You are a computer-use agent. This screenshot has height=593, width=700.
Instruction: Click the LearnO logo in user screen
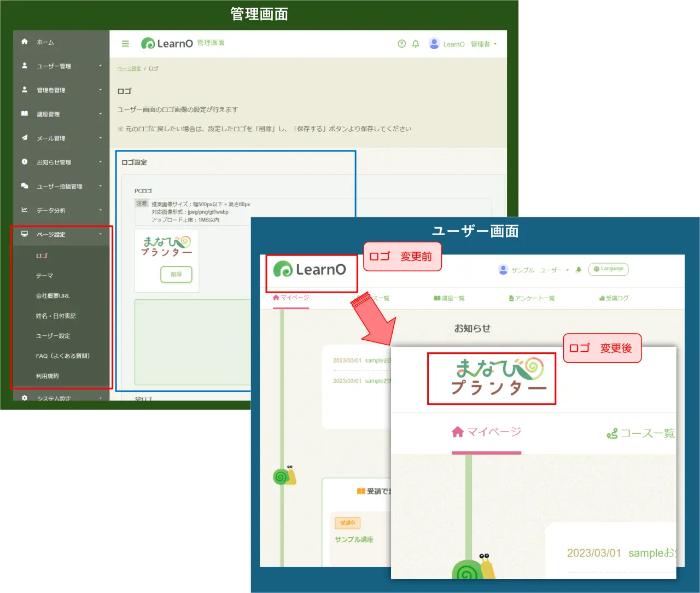pos(310,269)
